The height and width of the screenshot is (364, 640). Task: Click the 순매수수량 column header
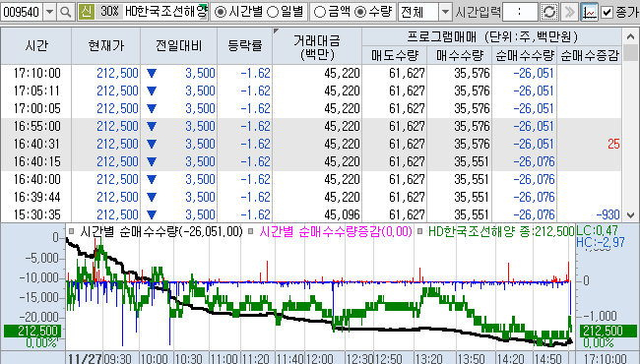[x=525, y=55]
